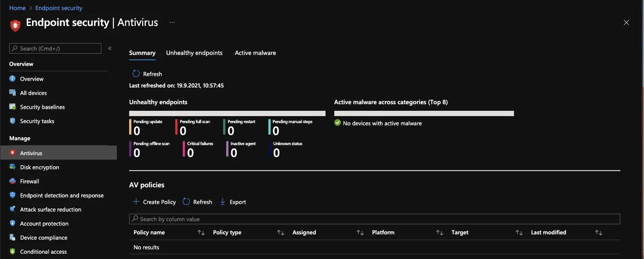Switch to Active malware tab
This screenshot has height=259, width=644.
[x=255, y=53]
